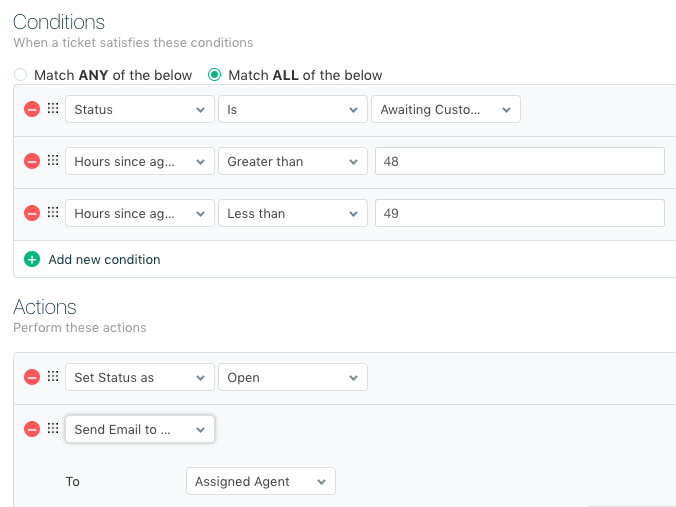Remove the Set Status as action
This screenshot has height=507, width=676.
[x=31, y=377]
